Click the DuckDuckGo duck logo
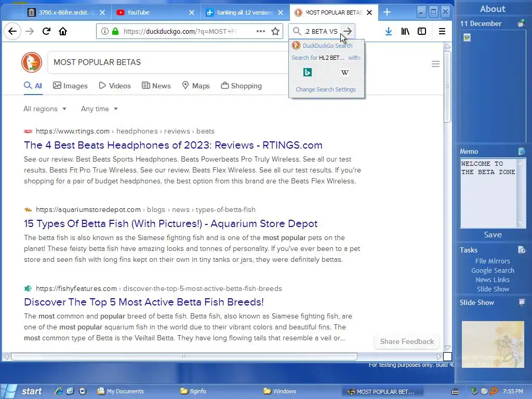This screenshot has height=399, width=532. tap(32, 62)
